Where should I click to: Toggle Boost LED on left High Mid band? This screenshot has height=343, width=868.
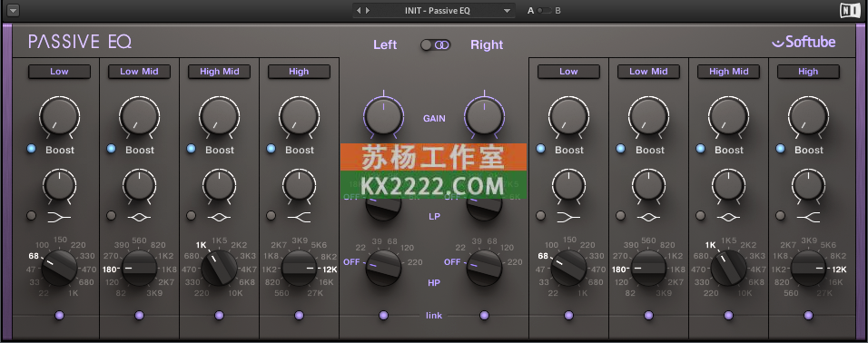click(x=191, y=149)
